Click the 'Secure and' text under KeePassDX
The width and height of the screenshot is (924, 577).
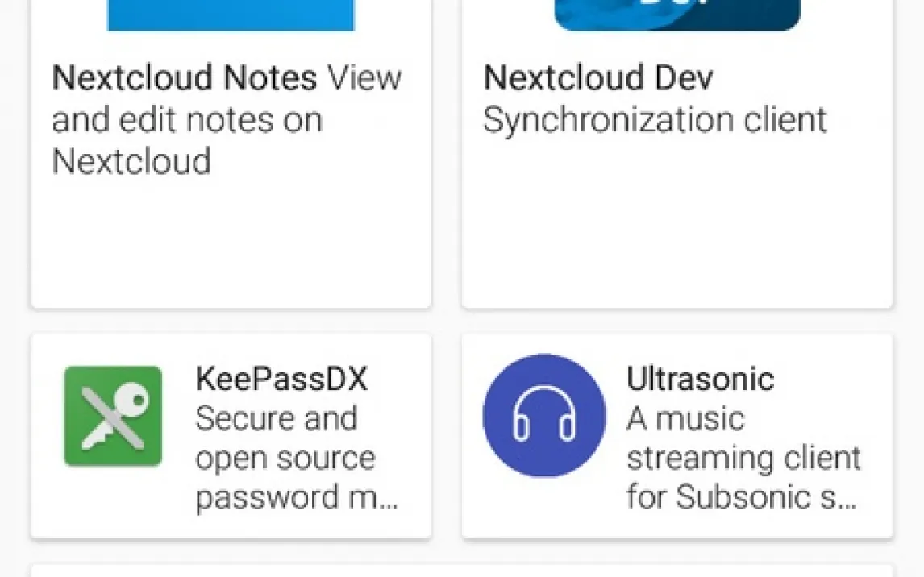[276, 418]
